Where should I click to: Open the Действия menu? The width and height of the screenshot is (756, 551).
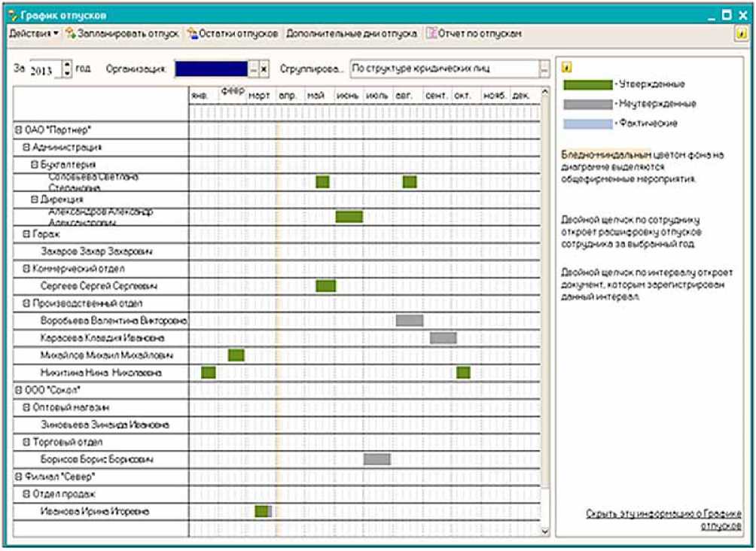point(34,34)
